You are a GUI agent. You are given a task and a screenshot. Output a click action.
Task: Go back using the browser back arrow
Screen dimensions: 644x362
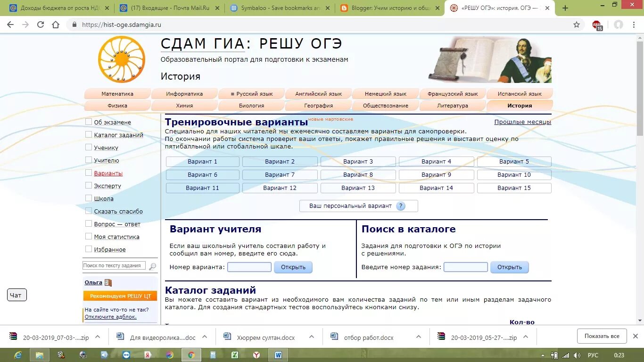click(x=10, y=25)
